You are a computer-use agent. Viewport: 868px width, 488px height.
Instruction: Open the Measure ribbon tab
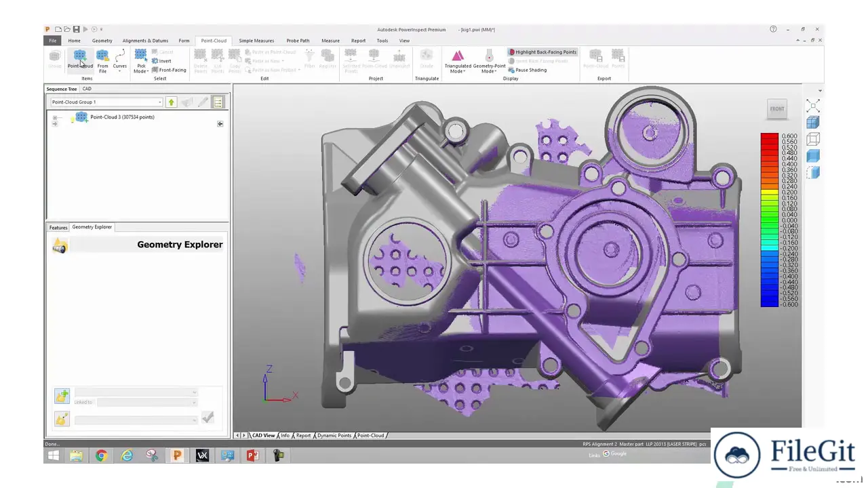[x=330, y=41]
